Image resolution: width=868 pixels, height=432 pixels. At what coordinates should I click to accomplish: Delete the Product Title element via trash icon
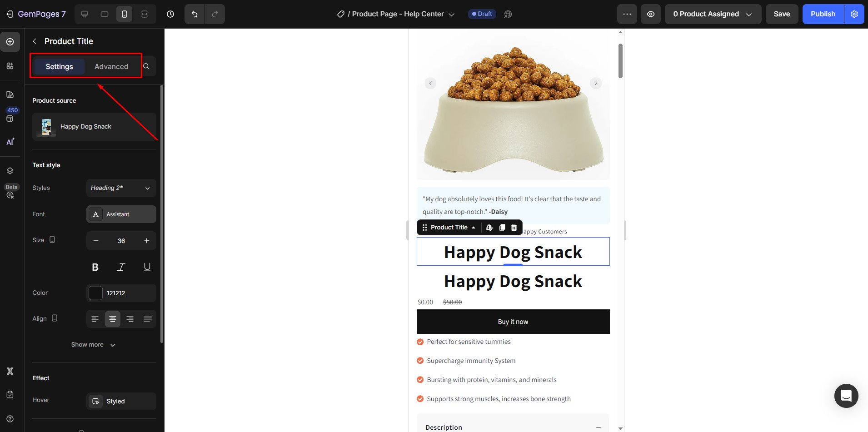(x=514, y=228)
